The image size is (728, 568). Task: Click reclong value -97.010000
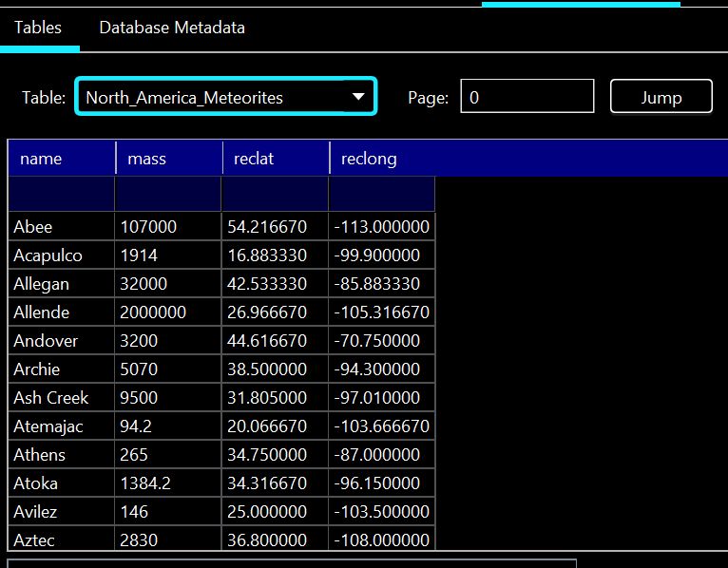(x=382, y=398)
